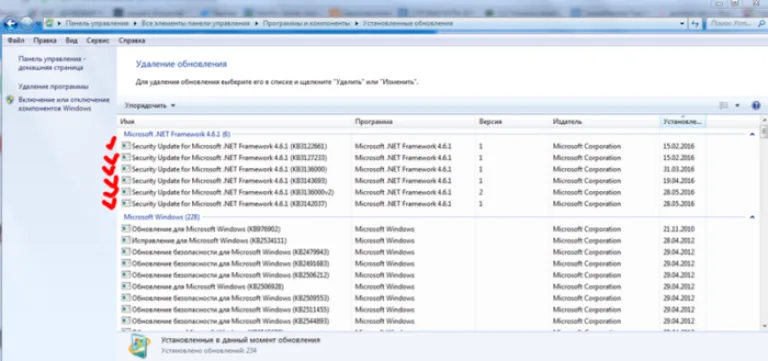
Task: Open the help question mark icon
Action: (x=755, y=105)
